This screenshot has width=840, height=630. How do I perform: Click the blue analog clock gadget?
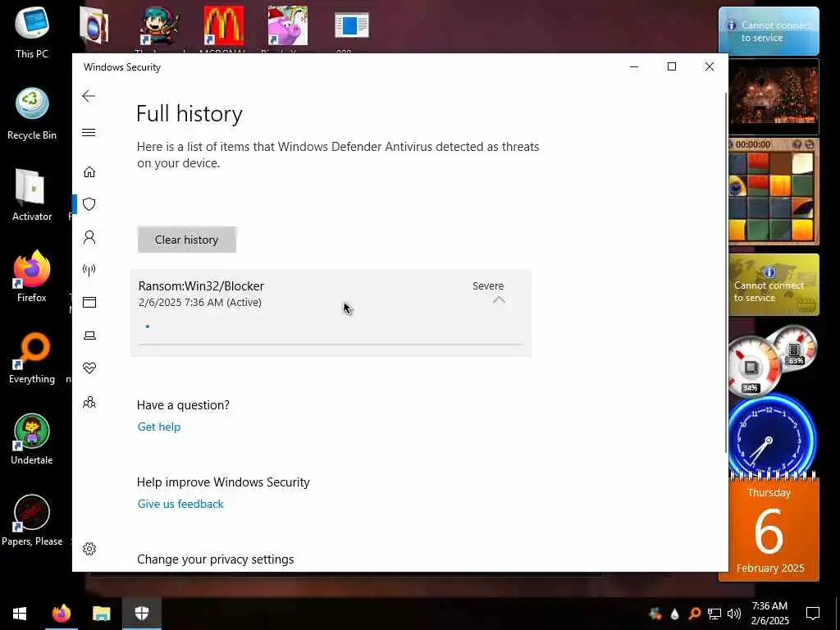(x=772, y=435)
